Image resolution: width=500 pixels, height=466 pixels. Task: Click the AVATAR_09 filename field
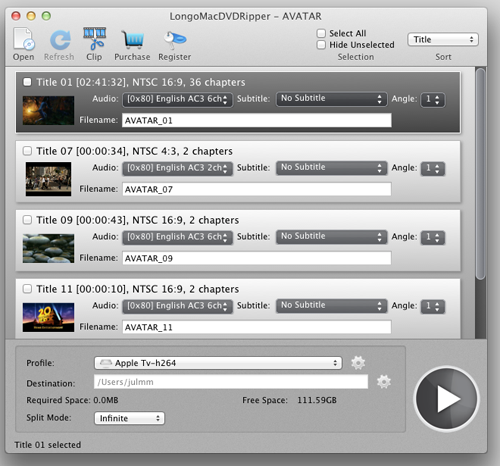tap(257, 258)
